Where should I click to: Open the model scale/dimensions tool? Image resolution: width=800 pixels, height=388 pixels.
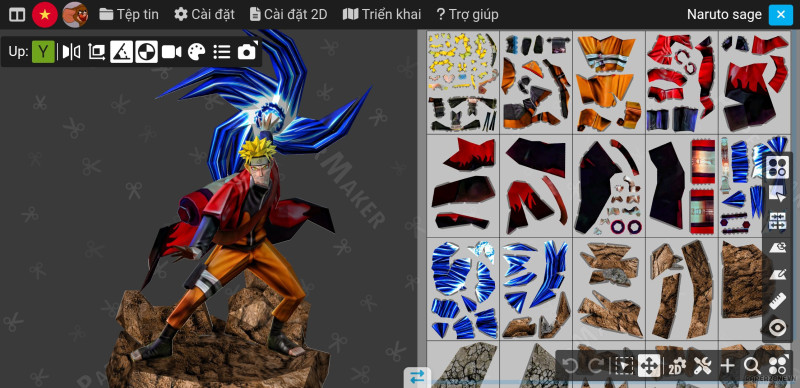coord(96,52)
